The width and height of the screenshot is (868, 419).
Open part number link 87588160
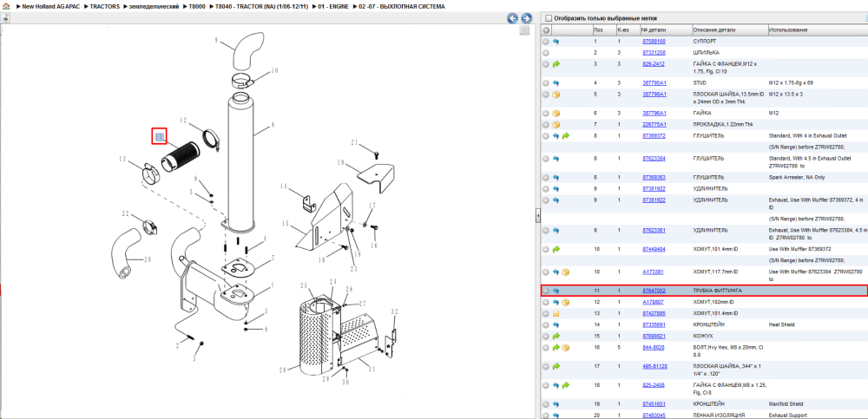tap(654, 42)
